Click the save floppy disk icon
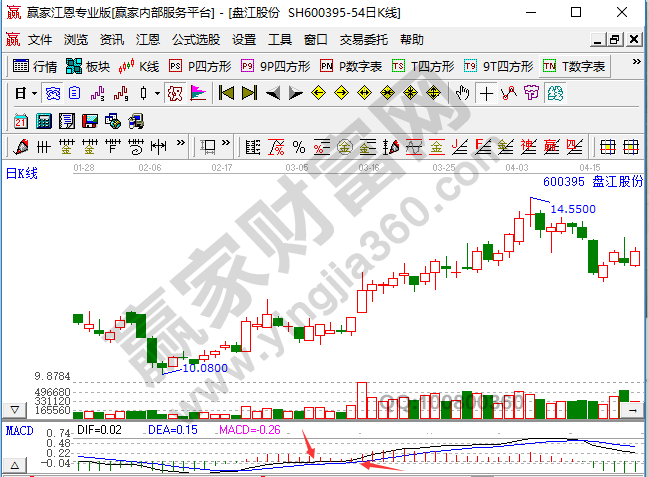 (89, 120)
